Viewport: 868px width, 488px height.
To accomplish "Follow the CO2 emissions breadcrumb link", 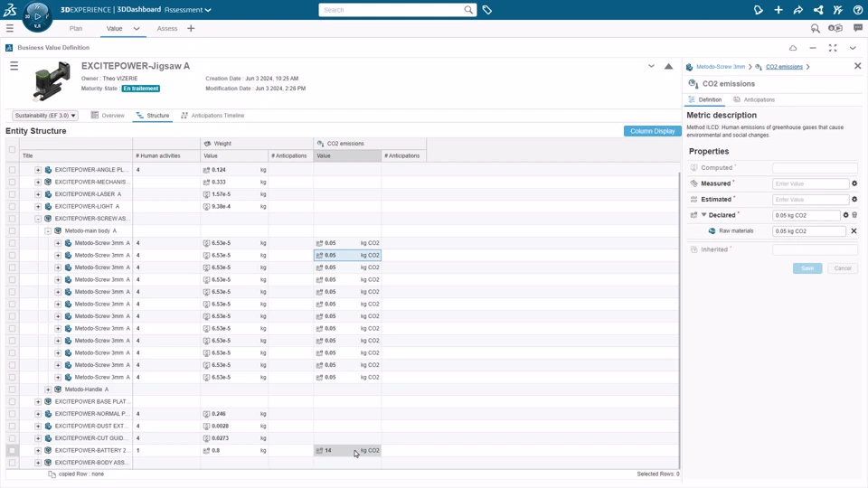I will (x=784, y=66).
